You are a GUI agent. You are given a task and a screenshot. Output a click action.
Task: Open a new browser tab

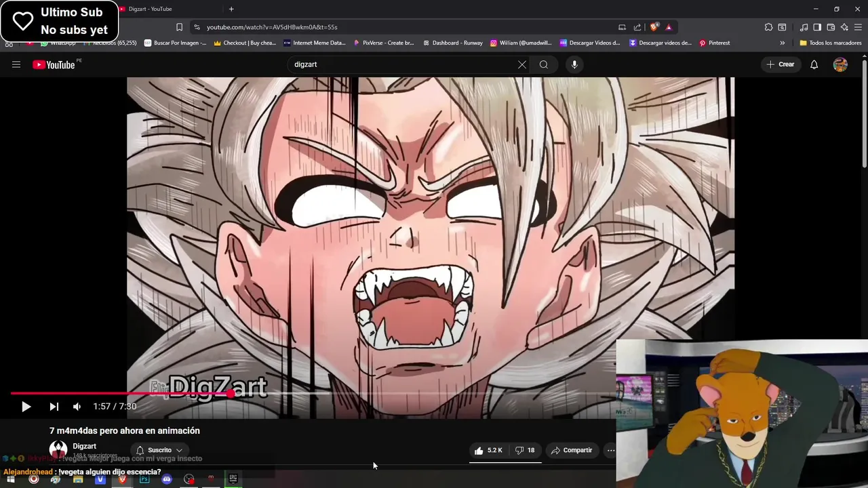[231, 9]
